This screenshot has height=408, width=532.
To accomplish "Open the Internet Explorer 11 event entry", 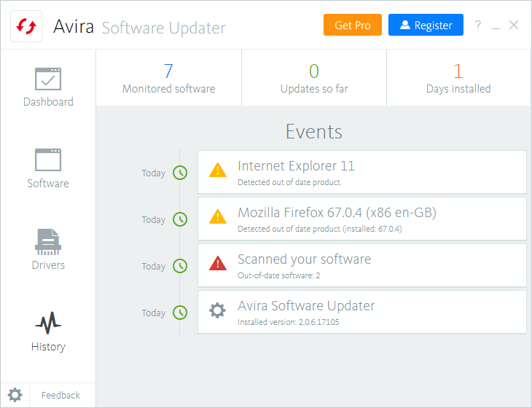I will [x=361, y=173].
